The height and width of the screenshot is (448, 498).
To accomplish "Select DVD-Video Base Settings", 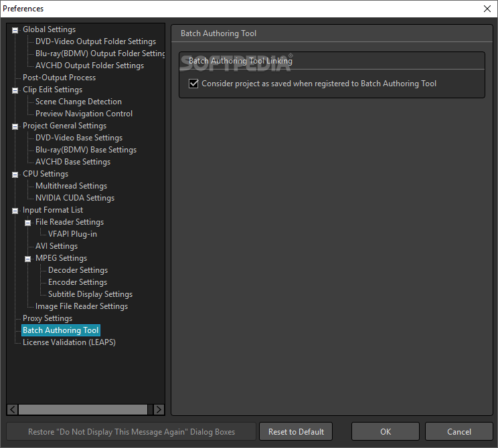I will click(79, 138).
